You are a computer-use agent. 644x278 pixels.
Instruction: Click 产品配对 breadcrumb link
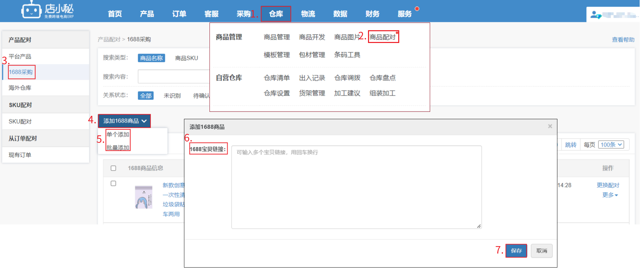[x=109, y=39]
